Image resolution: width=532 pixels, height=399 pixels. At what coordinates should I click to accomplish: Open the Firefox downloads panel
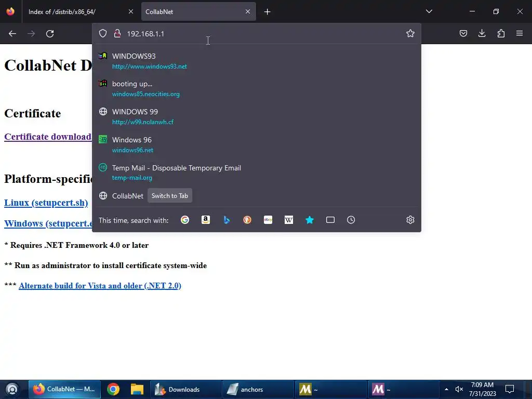pos(482,33)
